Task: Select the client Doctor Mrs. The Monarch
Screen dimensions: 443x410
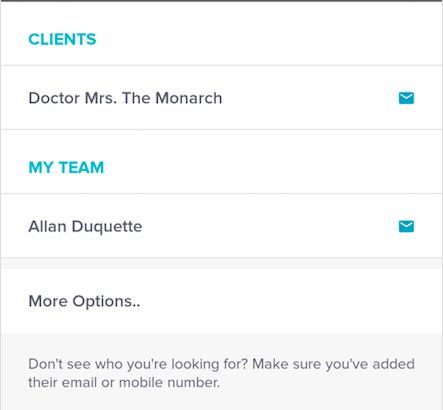Action: tap(221, 98)
